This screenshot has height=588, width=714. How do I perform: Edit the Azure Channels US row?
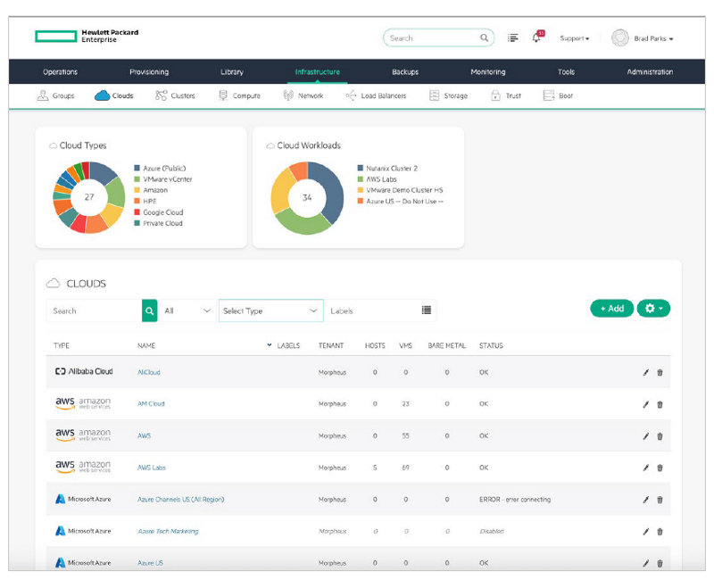coord(645,500)
